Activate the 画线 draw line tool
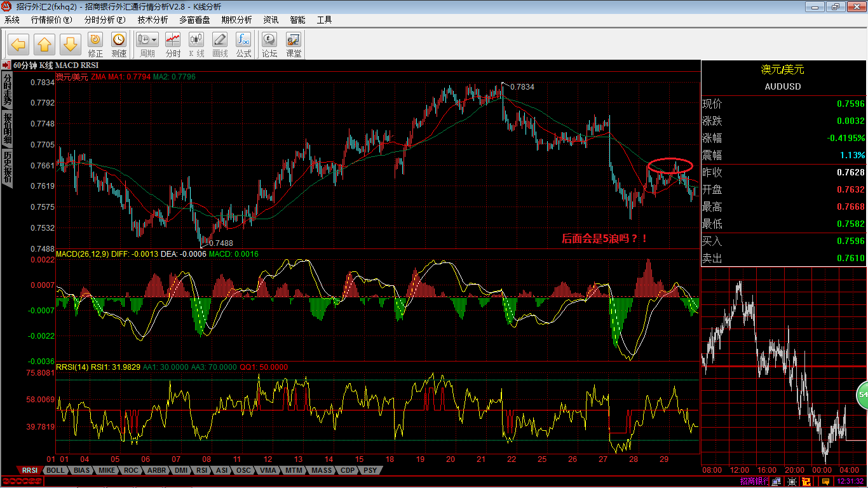 click(x=220, y=45)
